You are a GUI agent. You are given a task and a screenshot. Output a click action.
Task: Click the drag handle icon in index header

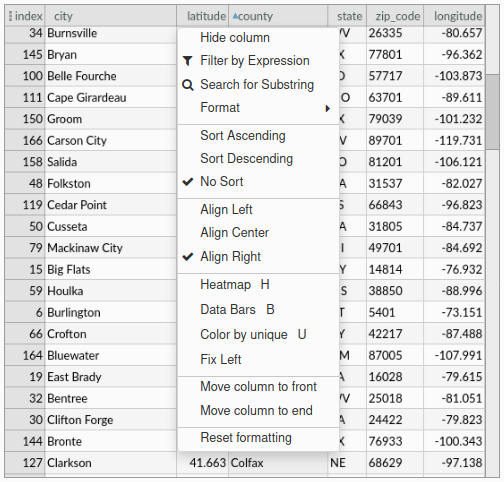point(10,16)
